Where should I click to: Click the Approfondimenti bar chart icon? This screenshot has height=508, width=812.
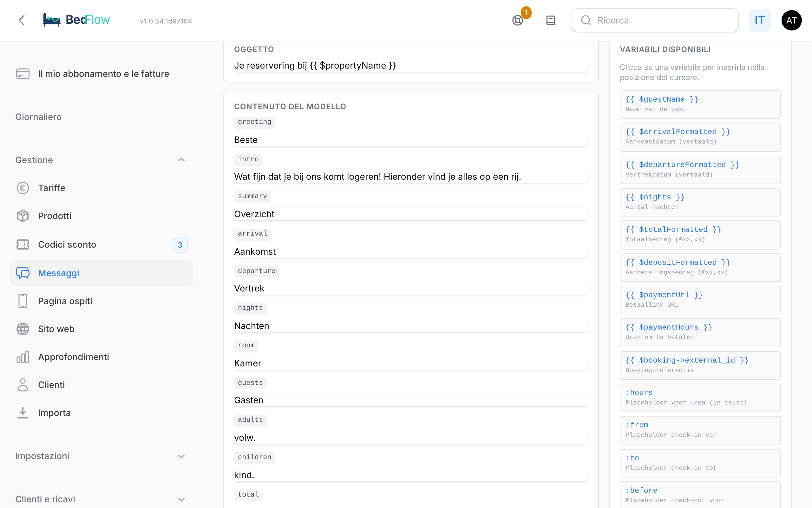click(x=23, y=357)
